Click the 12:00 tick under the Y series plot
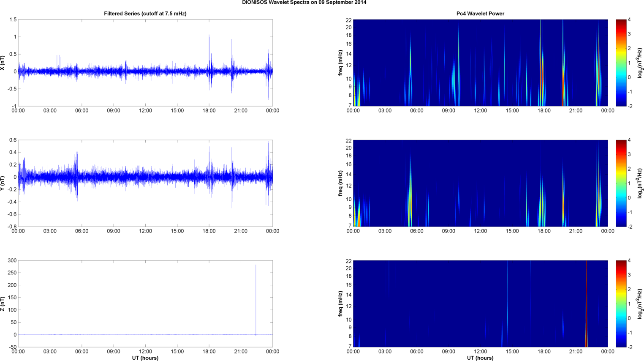 [x=145, y=231]
